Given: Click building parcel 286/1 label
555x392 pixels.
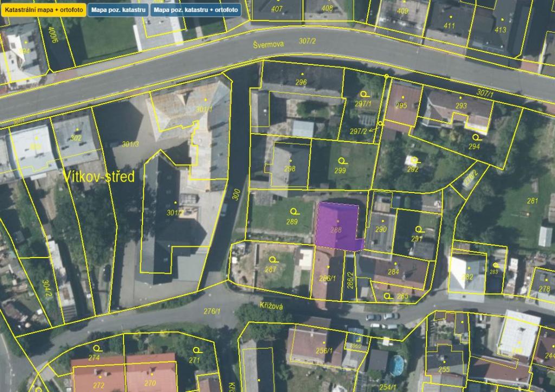Looking at the screenshot, I should pyautogui.click(x=327, y=278).
